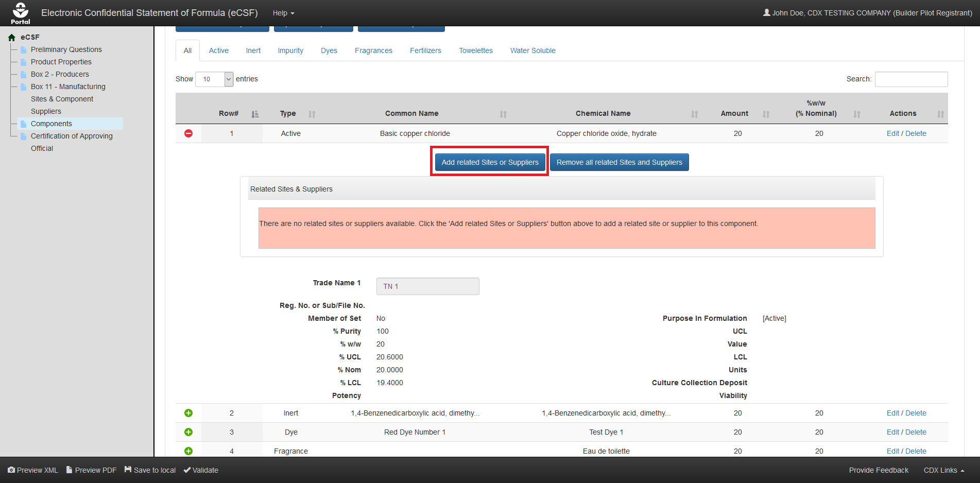Edit row 4 Eau de toilette
This screenshot has height=483, width=980.
(x=893, y=451)
